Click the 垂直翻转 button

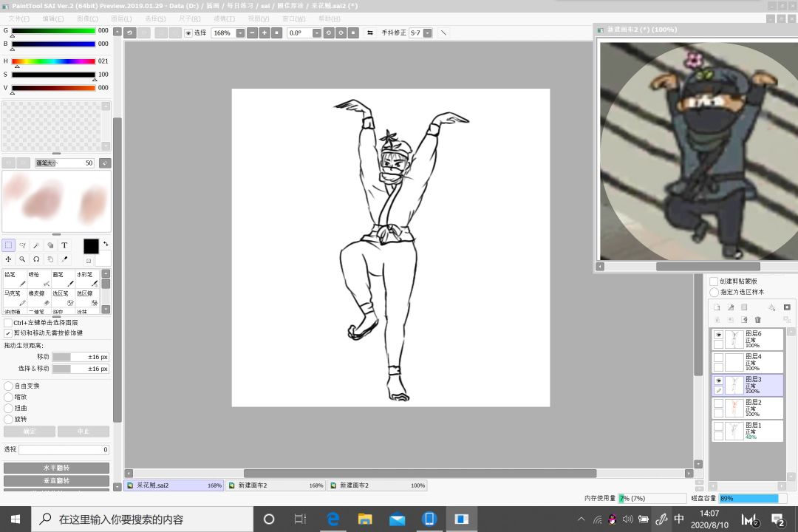[x=56, y=480]
